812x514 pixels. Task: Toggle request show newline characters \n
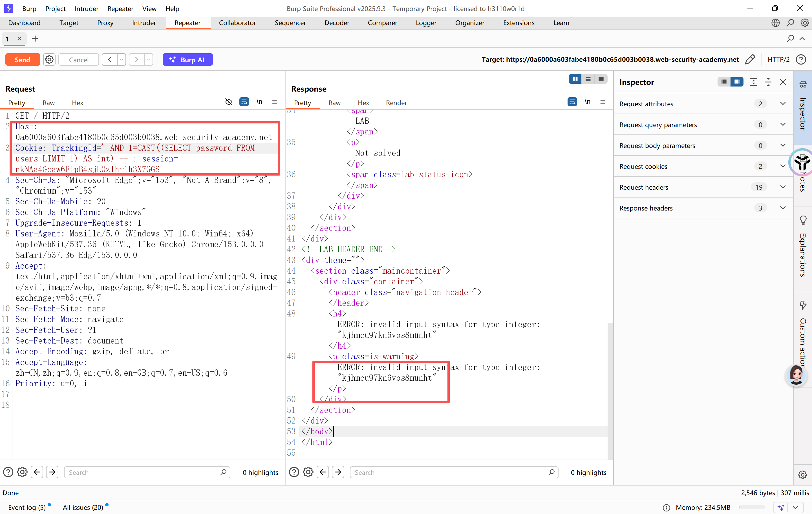click(259, 102)
